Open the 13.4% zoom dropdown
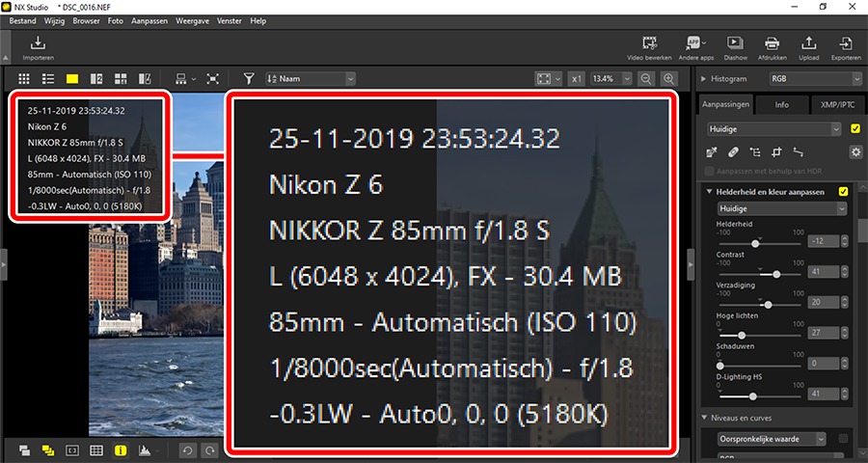The image size is (868, 463). [611, 79]
